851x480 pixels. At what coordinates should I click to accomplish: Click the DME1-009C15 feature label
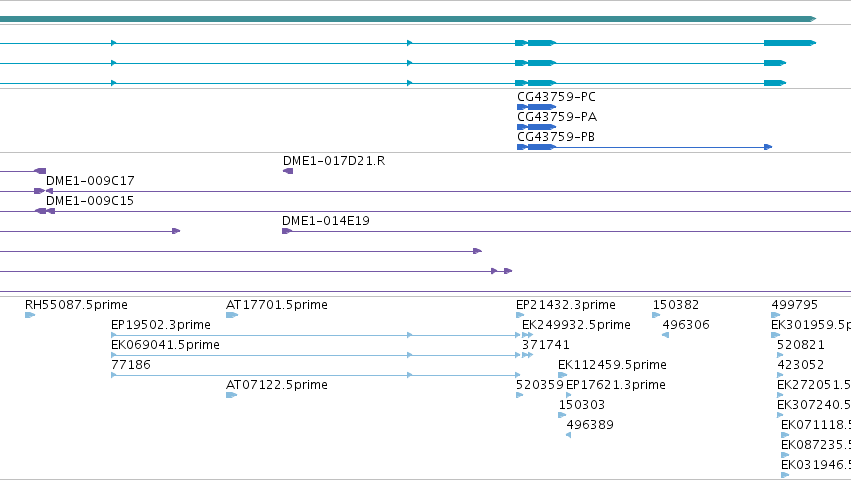(x=90, y=201)
